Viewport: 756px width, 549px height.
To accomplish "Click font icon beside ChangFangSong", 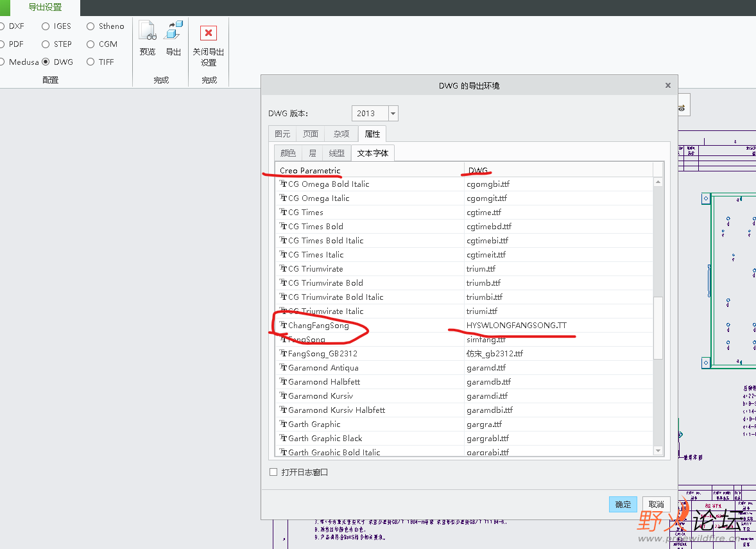I will tap(283, 325).
